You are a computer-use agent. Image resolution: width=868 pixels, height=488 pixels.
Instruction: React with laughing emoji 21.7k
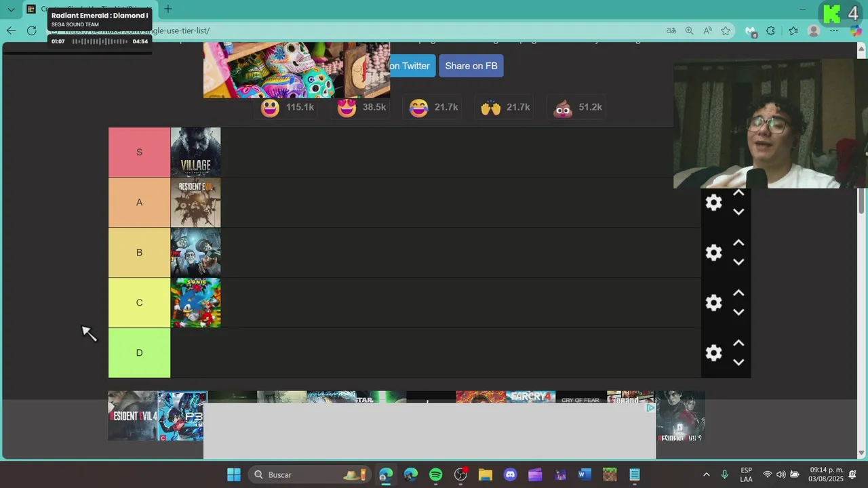click(x=434, y=108)
